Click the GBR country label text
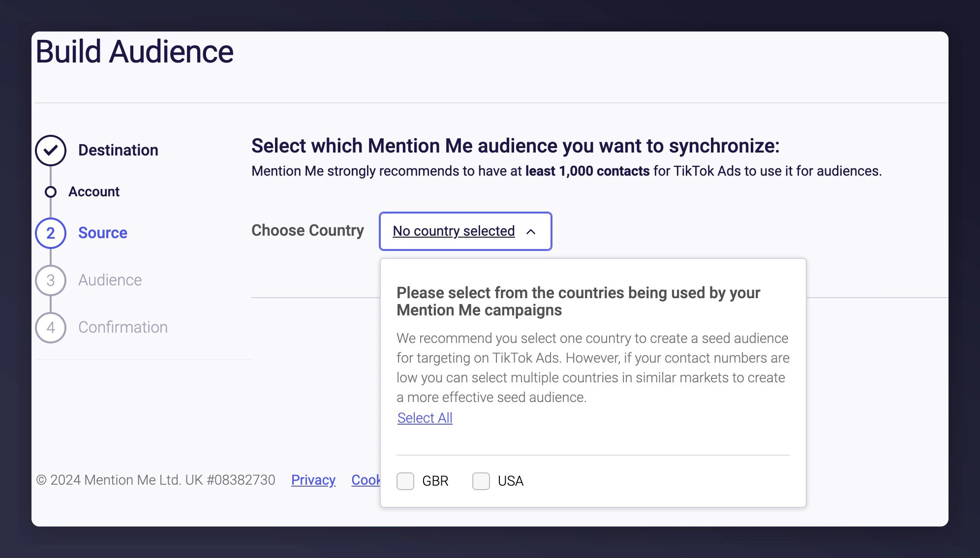The height and width of the screenshot is (558, 980). [435, 481]
